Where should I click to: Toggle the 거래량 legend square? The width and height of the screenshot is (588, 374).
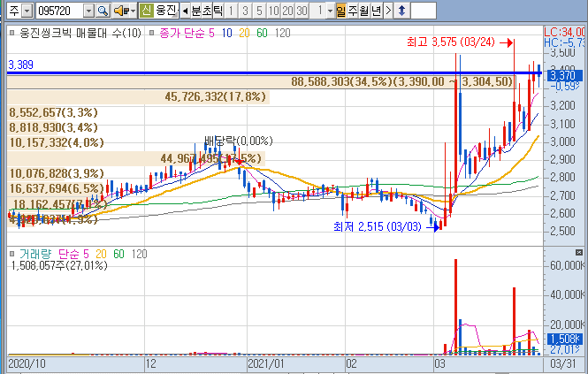(11, 254)
